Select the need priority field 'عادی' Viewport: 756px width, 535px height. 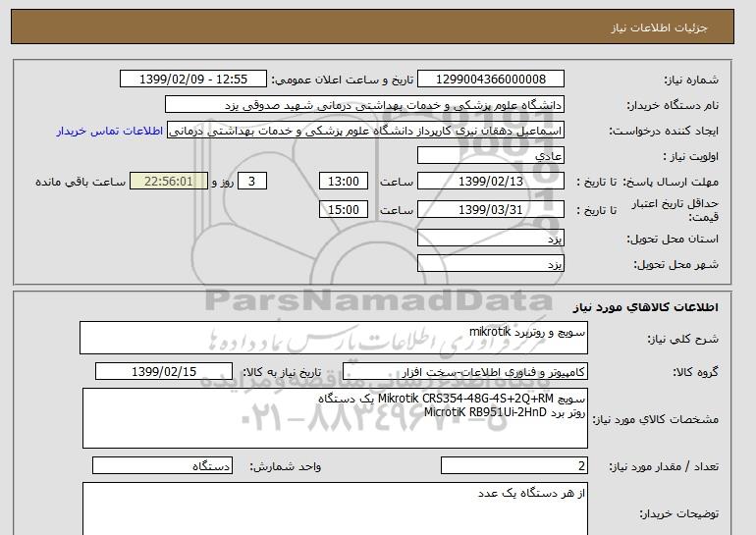[490, 156]
